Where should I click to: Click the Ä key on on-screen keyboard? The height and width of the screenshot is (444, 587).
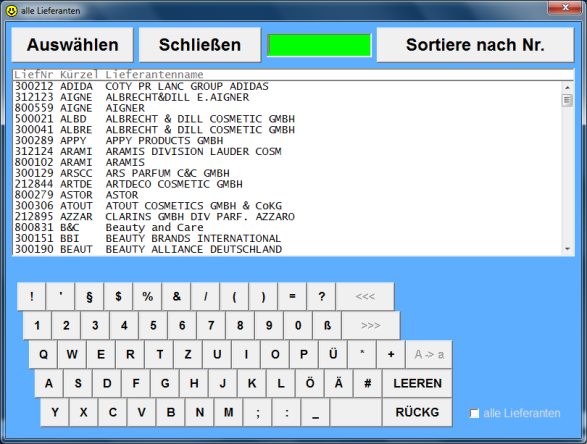339,383
